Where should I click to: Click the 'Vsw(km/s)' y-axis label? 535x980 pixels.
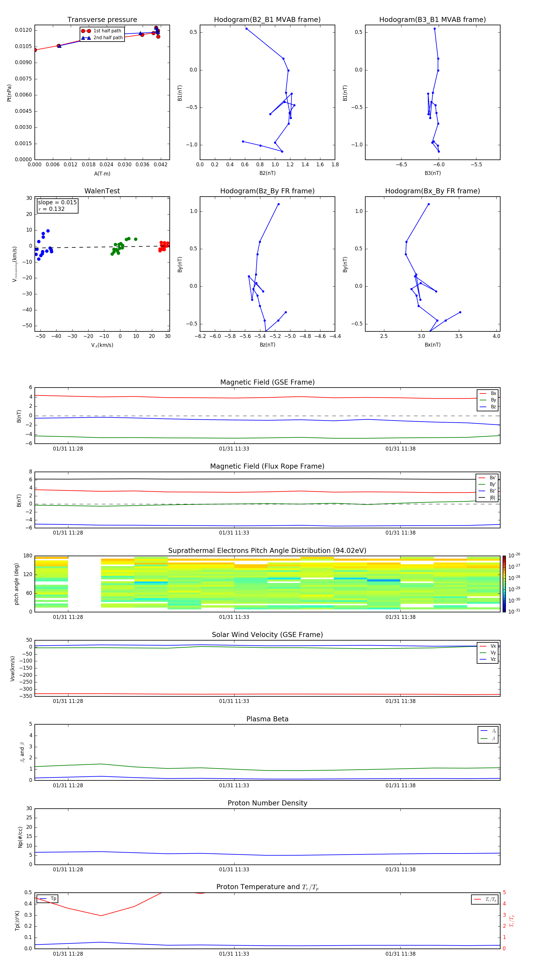coord(12,668)
